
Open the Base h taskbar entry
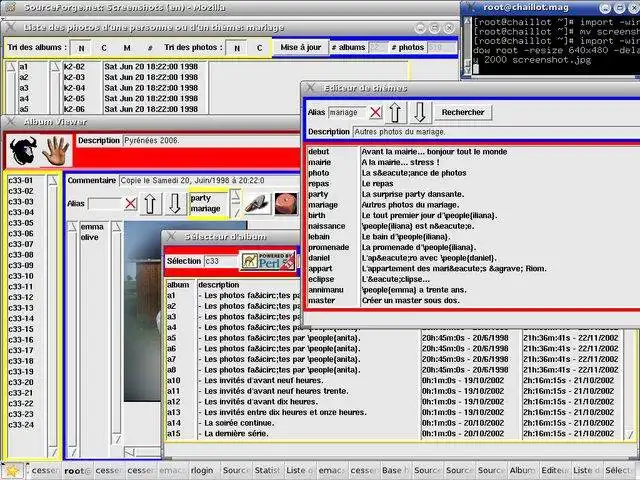[396, 471]
